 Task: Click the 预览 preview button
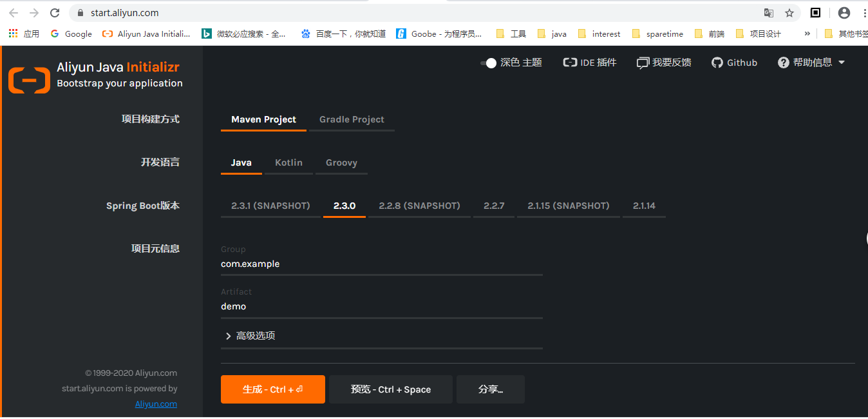[391, 389]
